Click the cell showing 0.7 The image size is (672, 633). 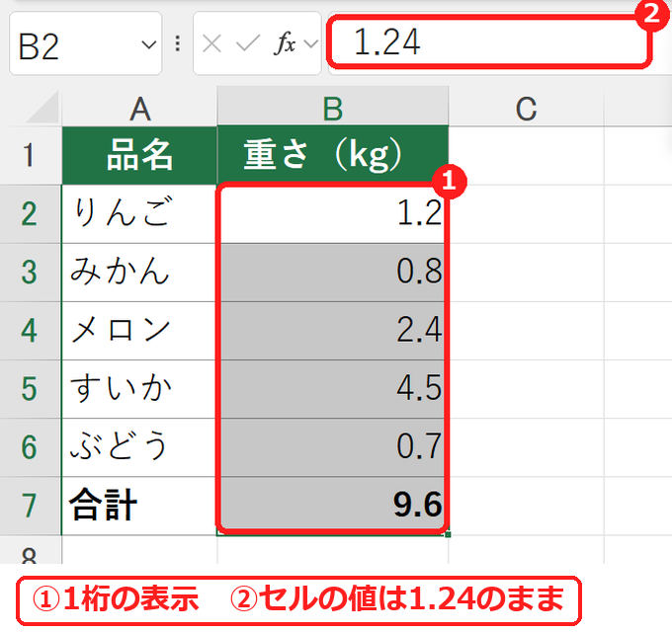coord(333,447)
